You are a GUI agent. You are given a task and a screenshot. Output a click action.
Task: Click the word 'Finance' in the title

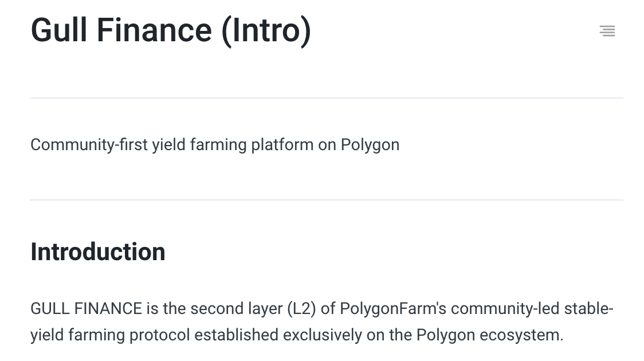155,31
